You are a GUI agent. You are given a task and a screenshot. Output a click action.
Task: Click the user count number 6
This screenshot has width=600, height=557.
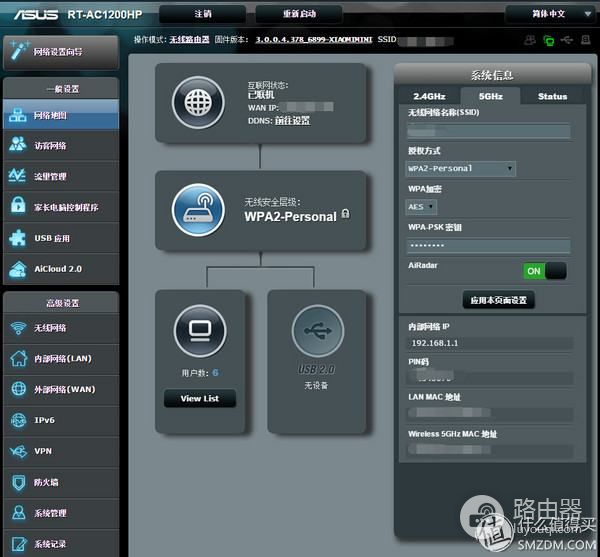pos(215,373)
